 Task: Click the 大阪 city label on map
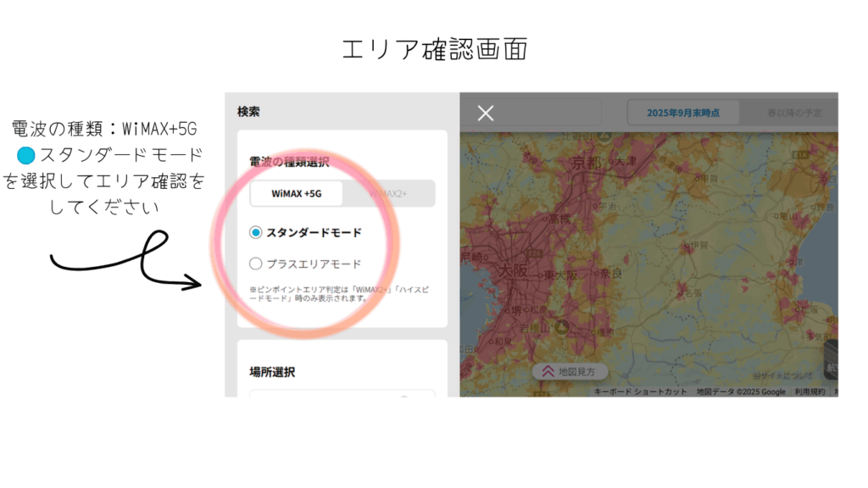512,272
